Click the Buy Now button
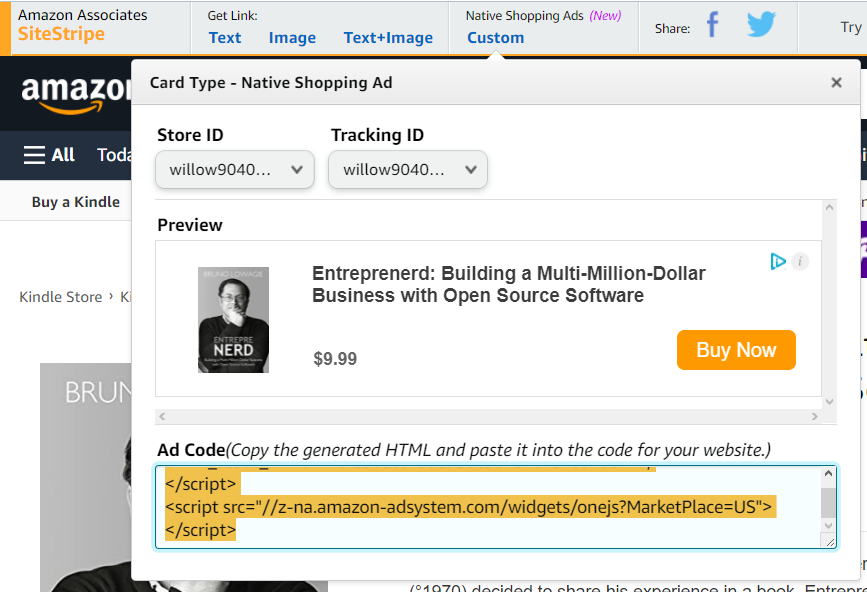867x592 pixels. (x=736, y=350)
